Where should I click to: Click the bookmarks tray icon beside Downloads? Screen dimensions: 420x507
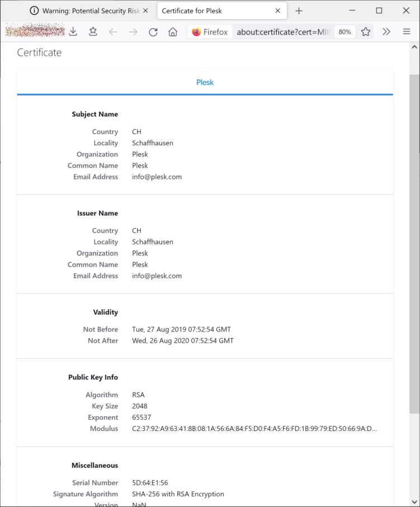[93, 32]
